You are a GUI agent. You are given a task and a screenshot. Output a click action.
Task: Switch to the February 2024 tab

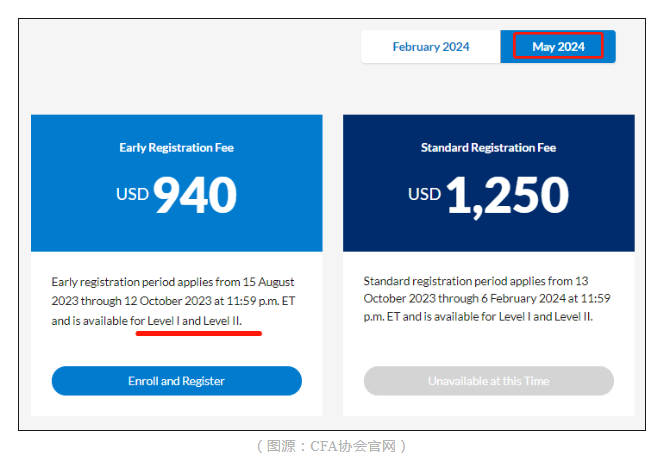(x=430, y=47)
